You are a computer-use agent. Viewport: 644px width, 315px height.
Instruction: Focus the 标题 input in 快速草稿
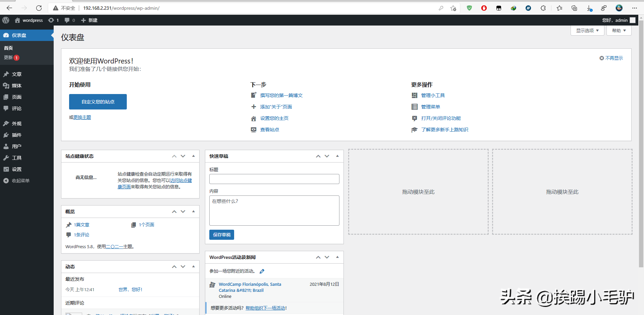pyautogui.click(x=274, y=179)
